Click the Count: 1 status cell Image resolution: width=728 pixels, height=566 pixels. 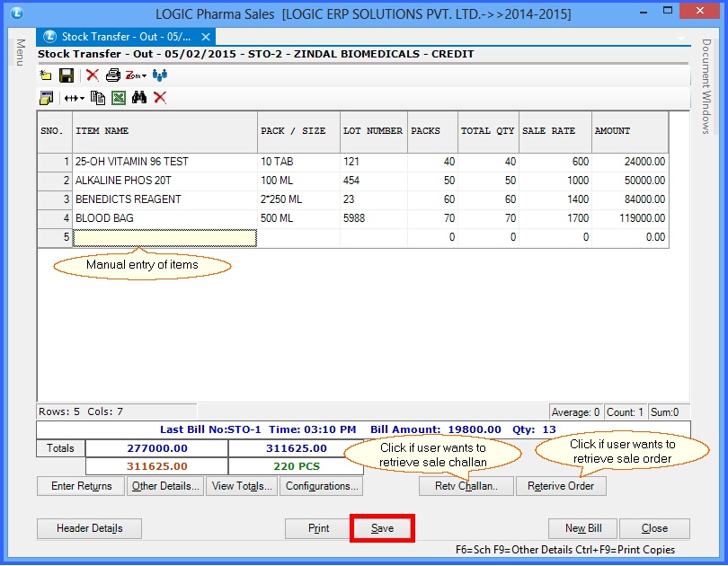[625, 412]
